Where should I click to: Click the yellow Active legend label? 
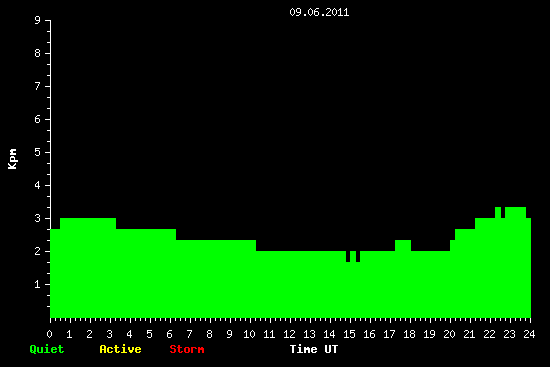pyautogui.click(x=120, y=349)
